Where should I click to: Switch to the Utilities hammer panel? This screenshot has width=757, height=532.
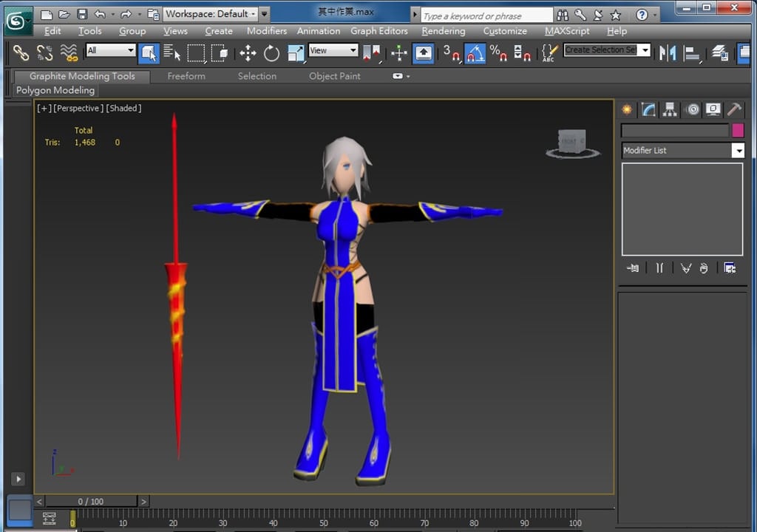[x=734, y=109]
